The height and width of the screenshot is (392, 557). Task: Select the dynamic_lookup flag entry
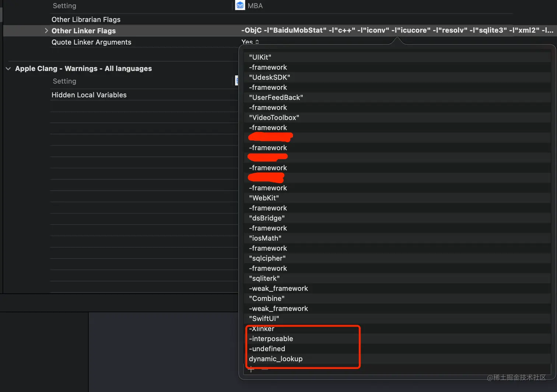pos(397,359)
